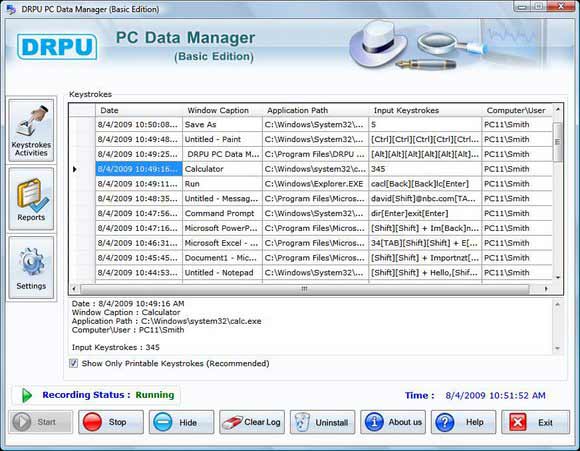
Task: Open the About us dialog
Action: coord(393,422)
